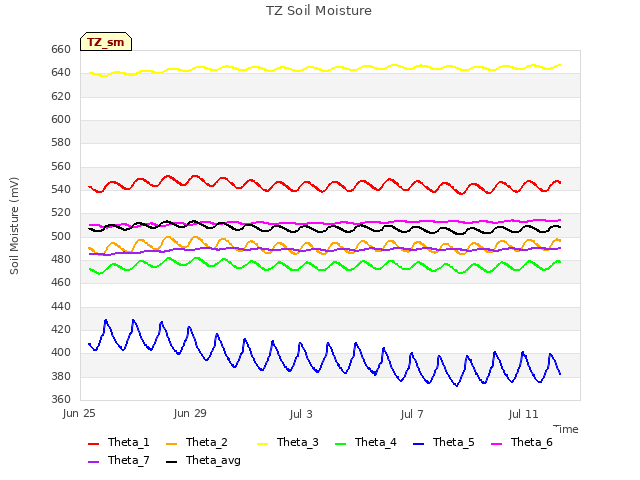Viewport: 640px width, 480px height.
Task: Select the Theta_5 legend label
Action: [x=453, y=442]
